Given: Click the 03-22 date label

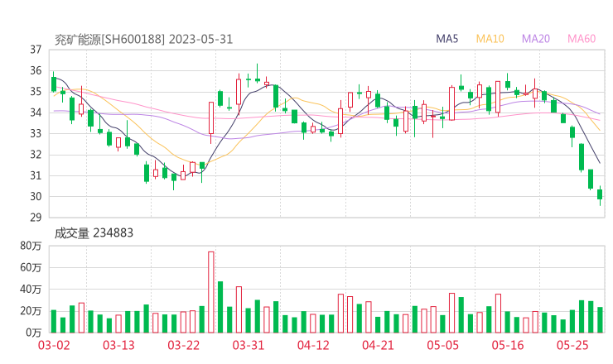Looking at the screenshot, I should (184, 345).
